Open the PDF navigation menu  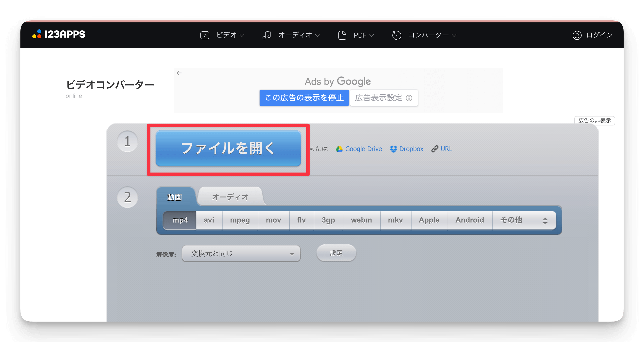(x=356, y=35)
